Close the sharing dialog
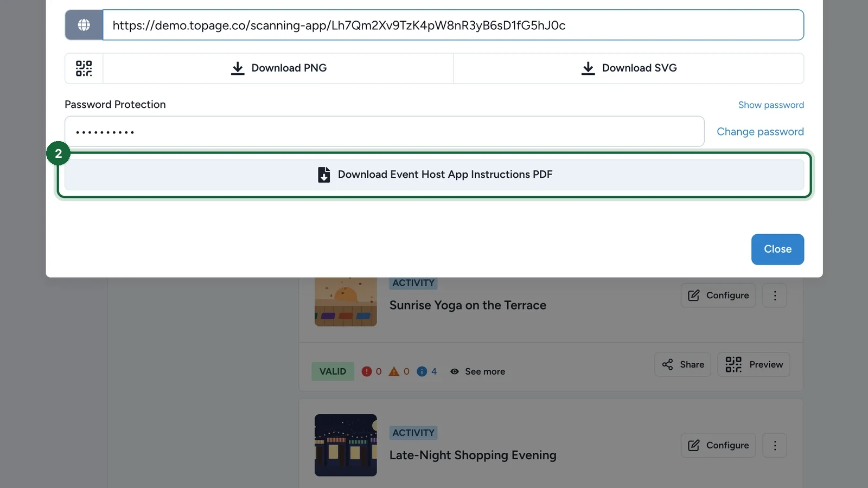 (x=777, y=249)
